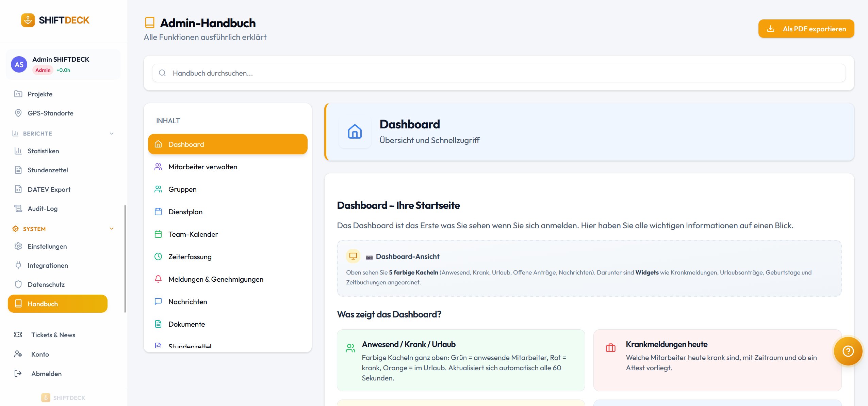The height and width of the screenshot is (406, 868).
Task: Click the Meldungen & Genehmigungen bell icon
Action: pyautogui.click(x=158, y=279)
